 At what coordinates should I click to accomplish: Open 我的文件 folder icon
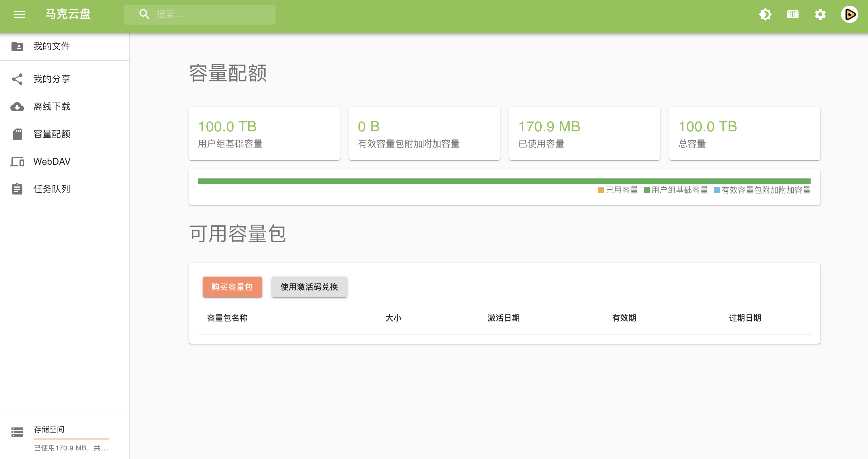point(17,46)
